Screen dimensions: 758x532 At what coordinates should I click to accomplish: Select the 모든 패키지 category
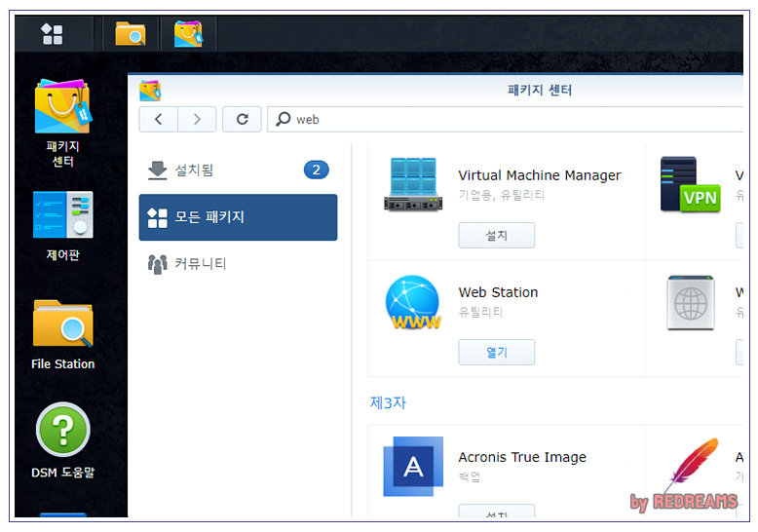[238, 217]
